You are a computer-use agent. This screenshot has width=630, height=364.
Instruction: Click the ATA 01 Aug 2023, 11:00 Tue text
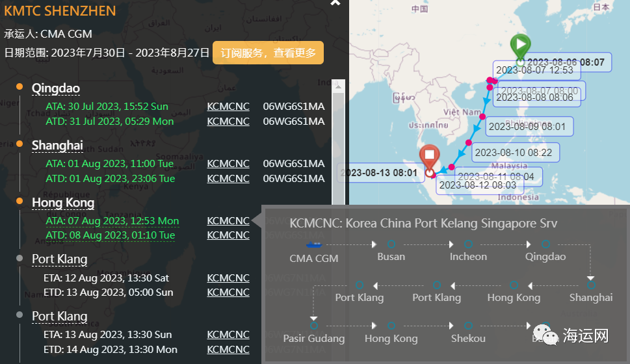110,164
